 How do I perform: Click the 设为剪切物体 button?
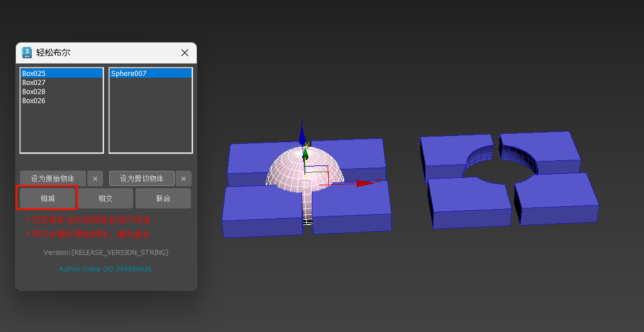142,178
